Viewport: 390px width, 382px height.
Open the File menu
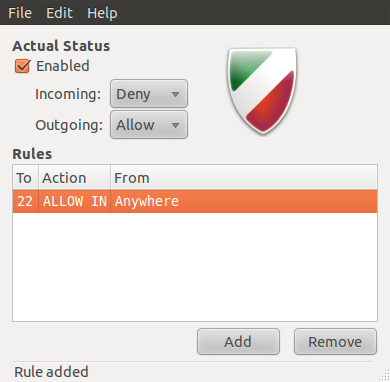pyautogui.click(x=20, y=13)
